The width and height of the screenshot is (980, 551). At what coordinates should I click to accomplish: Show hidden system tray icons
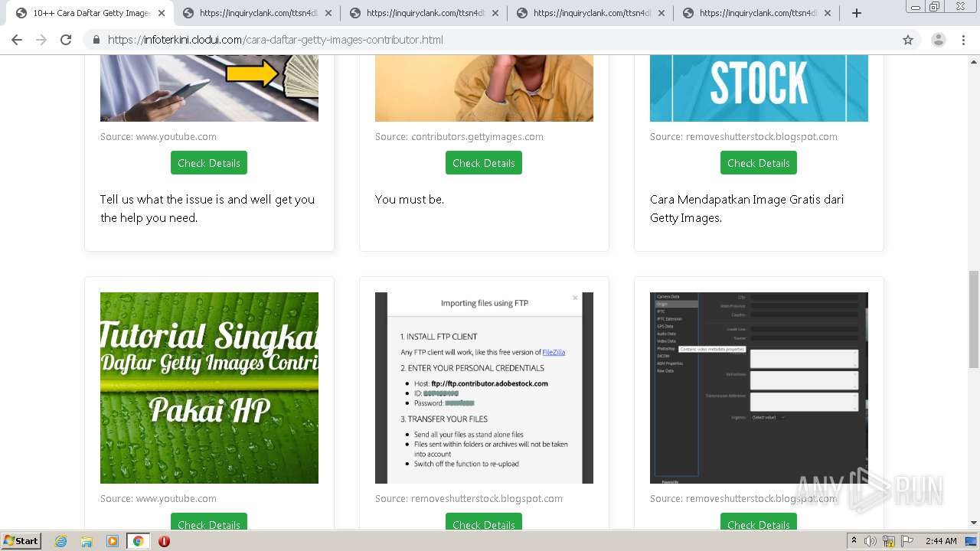coord(854,541)
